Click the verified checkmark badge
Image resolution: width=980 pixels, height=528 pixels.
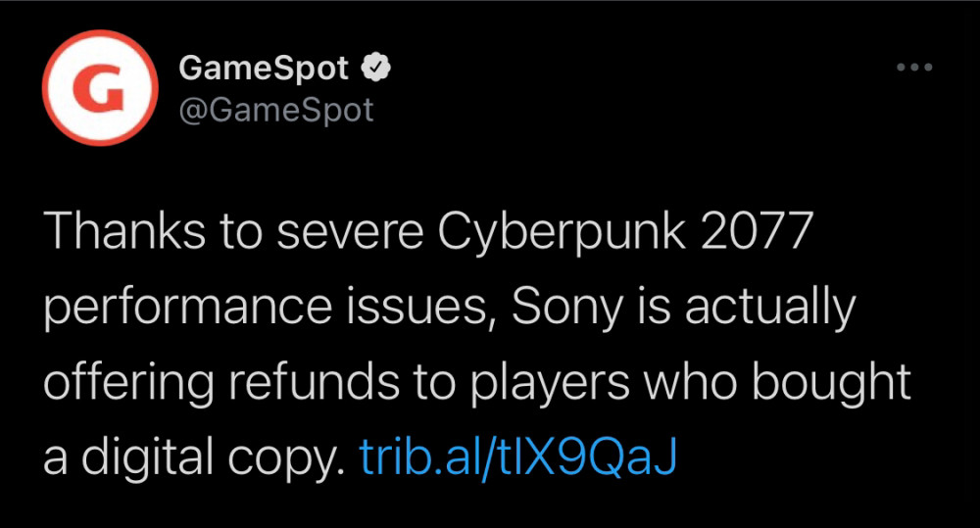[378, 69]
